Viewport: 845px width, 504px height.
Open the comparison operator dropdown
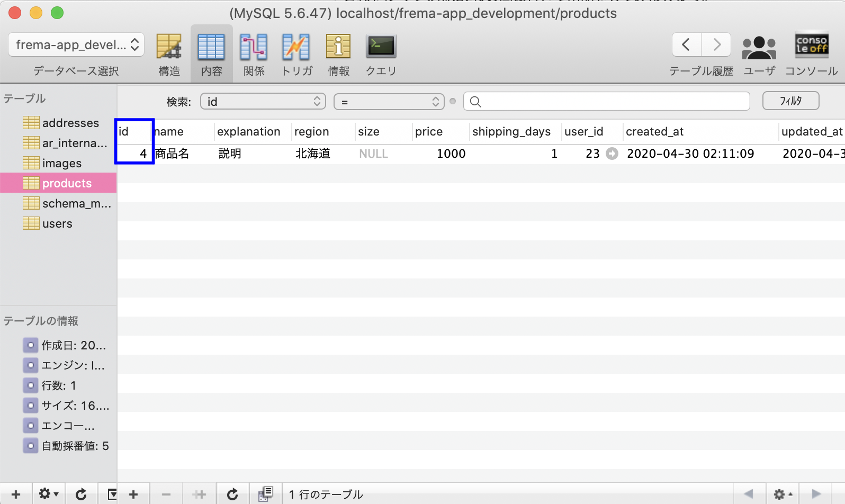[x=389, y=101]
